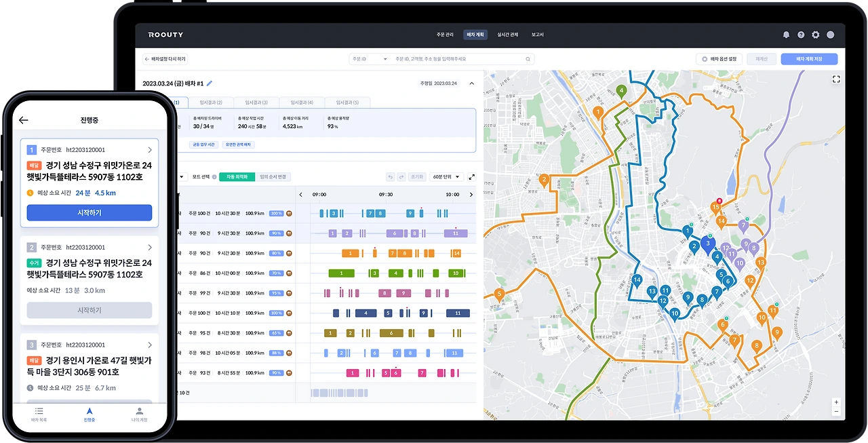Click the map zoom in plus button
Viewport: 868px width, 443px height.
coord(836,402)
